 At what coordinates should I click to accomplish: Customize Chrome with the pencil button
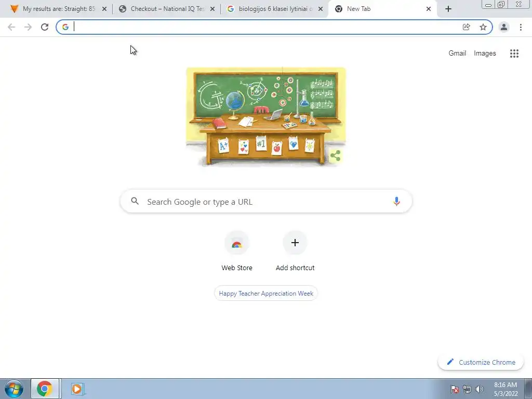481,362
